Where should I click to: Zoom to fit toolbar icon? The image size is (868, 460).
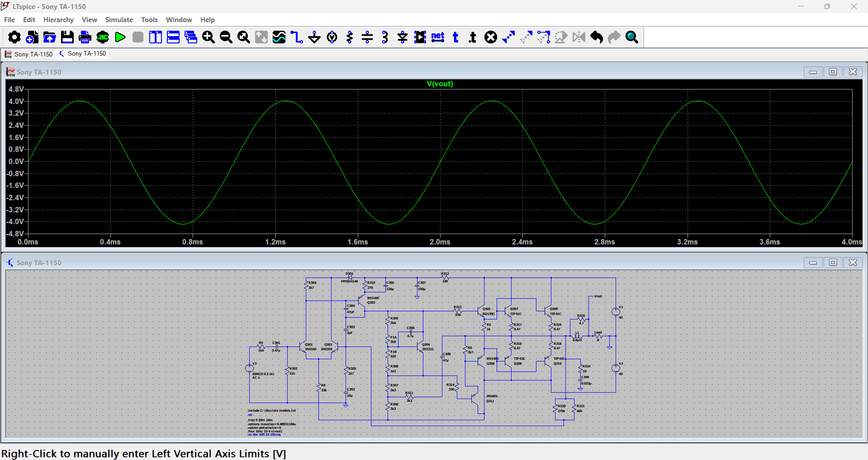pos(244,37)
